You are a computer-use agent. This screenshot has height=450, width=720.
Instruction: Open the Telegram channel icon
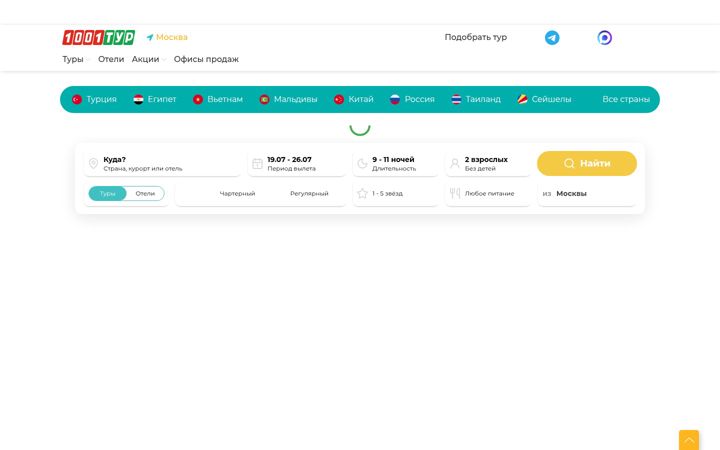(552, 38)
